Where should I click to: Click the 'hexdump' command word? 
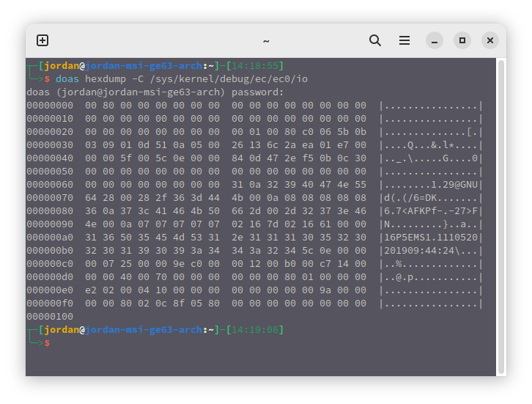[106, 78]
